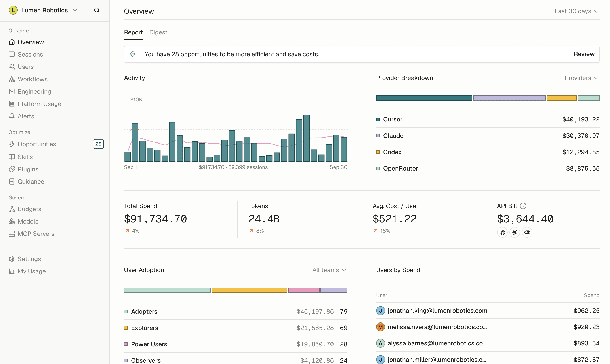Click the Workflows icon in sidebar
The height and width of the screenshot is (364, 610).
11,79
